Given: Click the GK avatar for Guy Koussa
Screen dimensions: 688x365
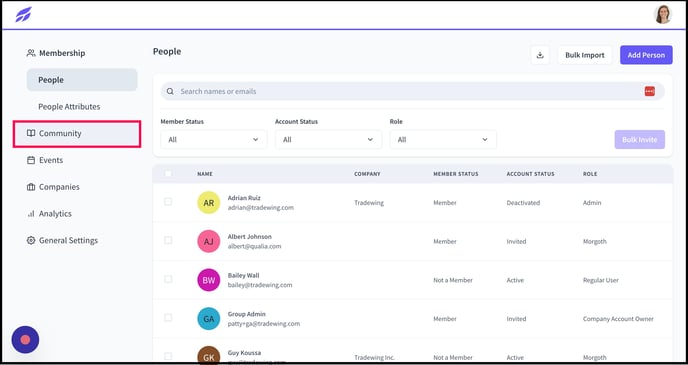Looking at the screenshot, I should [x=208, y=355].
